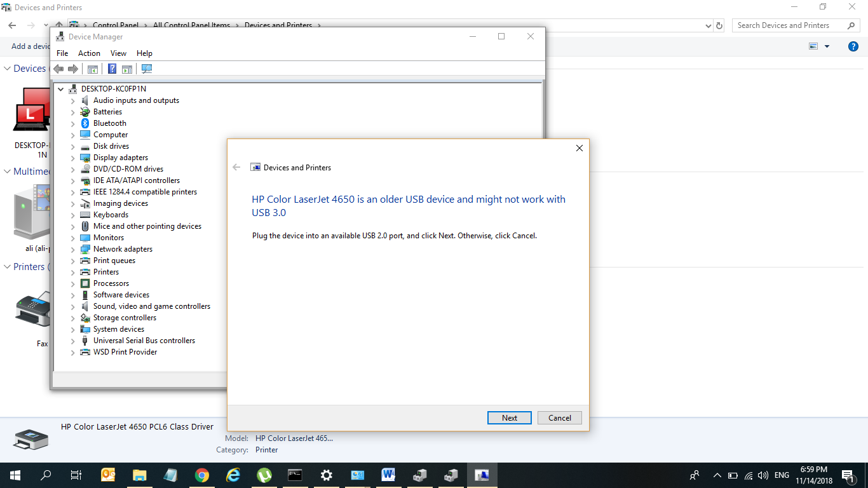Open the Wi-Fi network icon in system tray

coord(749,475)
